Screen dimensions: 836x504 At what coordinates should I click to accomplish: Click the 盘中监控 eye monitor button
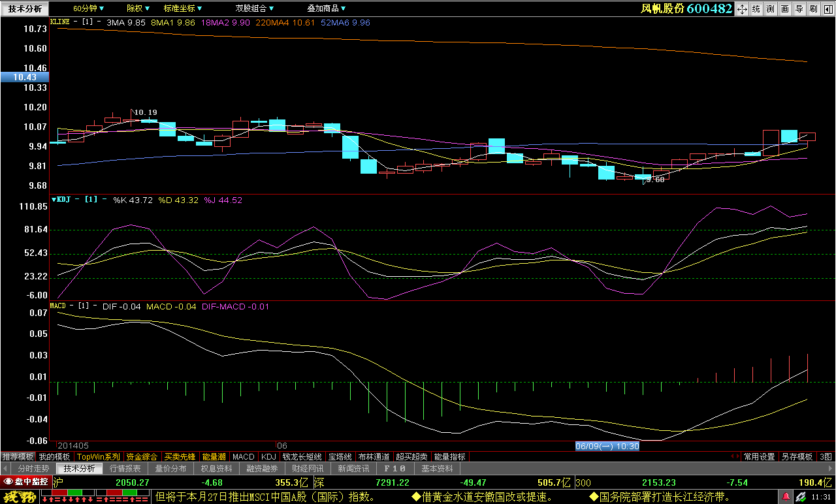[x=26, y=482]
